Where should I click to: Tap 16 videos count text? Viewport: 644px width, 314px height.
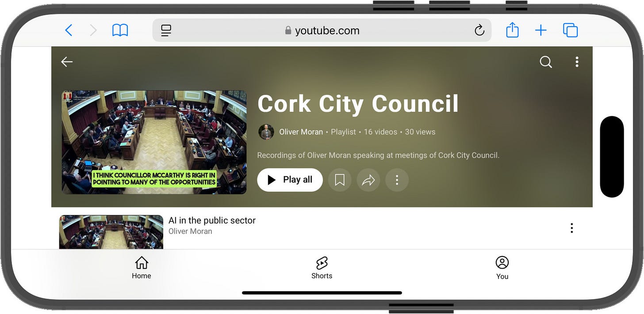[x=380, y=132]
